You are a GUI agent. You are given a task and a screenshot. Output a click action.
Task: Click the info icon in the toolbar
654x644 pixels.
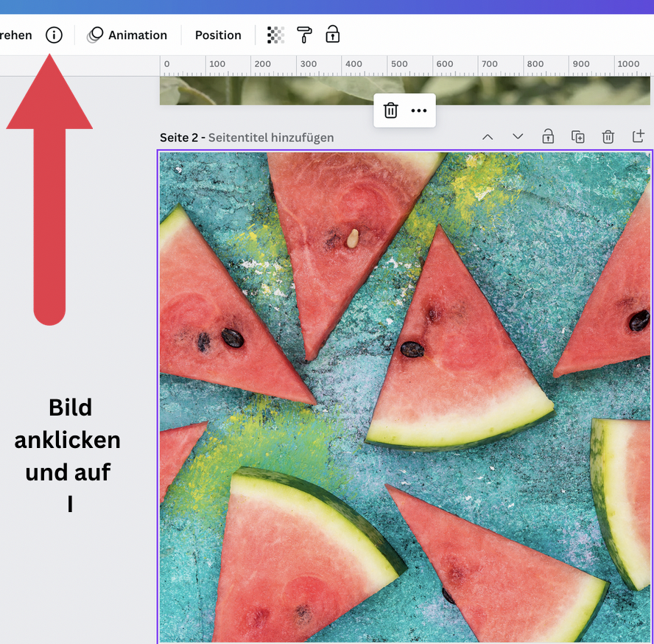pos(54,35)
